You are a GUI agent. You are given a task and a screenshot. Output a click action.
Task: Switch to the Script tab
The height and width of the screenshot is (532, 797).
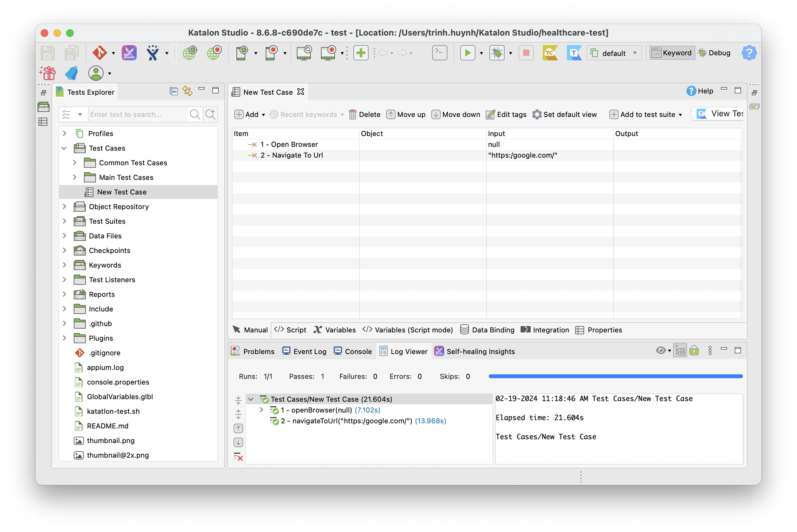click(x=290, y=330)
